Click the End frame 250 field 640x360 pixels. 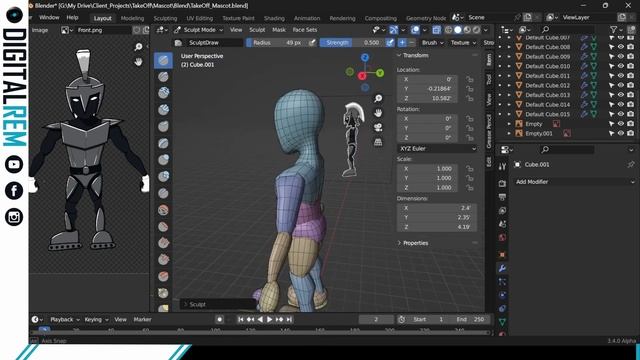470,320
